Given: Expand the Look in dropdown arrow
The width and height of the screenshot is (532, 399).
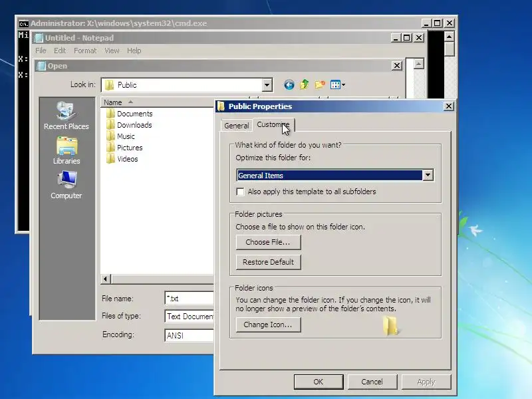Looking at the screenshot, I should [x=267, y=85].
